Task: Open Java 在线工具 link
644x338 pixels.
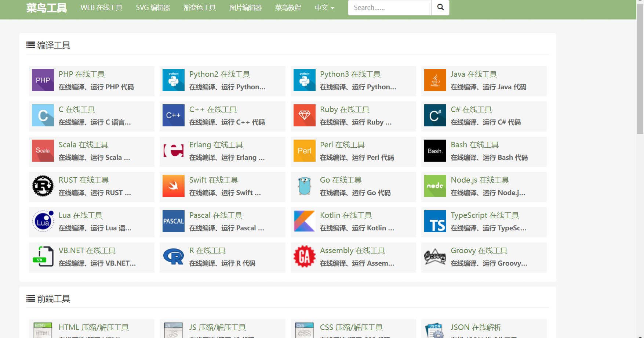Action: coord(473,74)
